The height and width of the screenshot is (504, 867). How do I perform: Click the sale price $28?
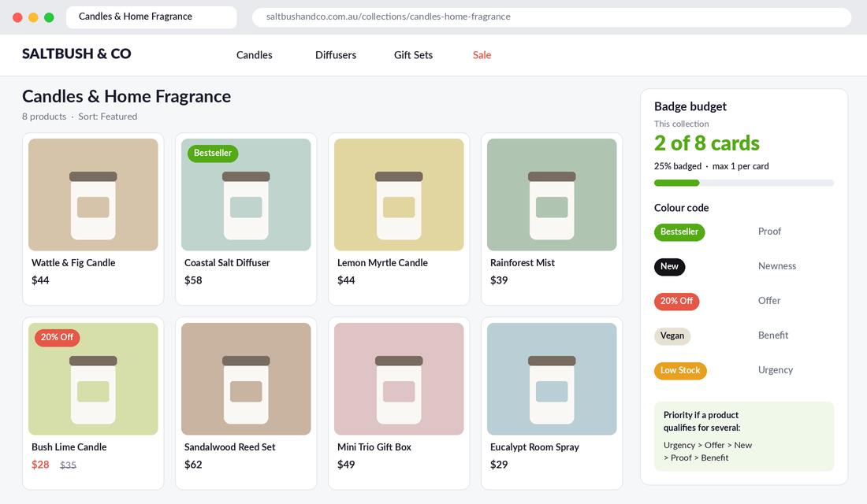tap(40, 465)
